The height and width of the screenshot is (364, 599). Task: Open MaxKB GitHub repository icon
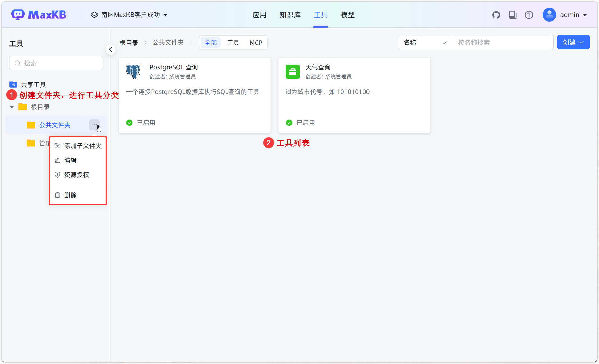pyautogui.click(x=496, y=15)
